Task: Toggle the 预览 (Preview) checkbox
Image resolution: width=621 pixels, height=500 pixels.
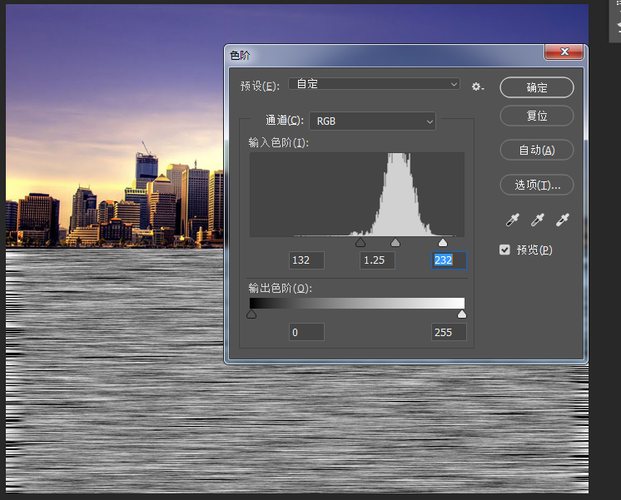Action: click(505, 249)
